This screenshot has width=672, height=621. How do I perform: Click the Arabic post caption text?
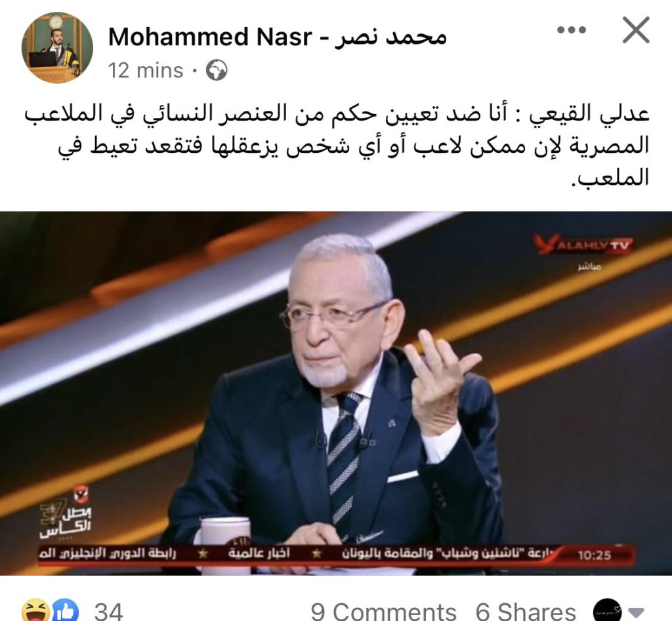point(336,146)
